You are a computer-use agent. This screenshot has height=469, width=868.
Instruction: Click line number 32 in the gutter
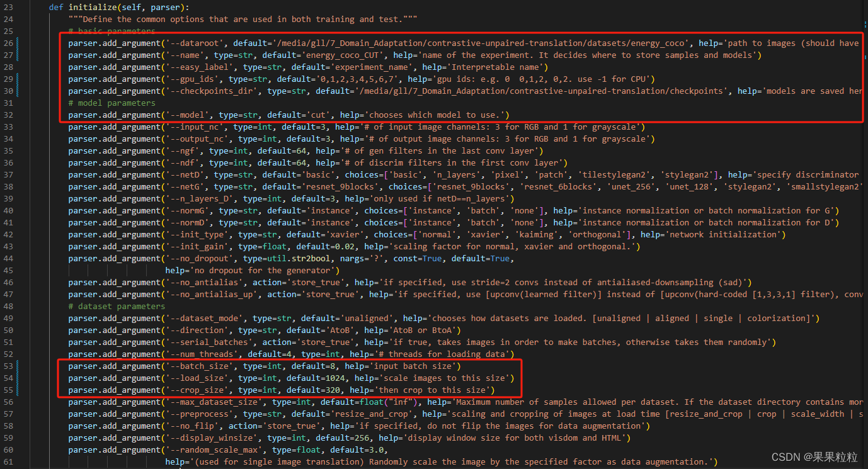pyautogui.click(x=8, y=115)
